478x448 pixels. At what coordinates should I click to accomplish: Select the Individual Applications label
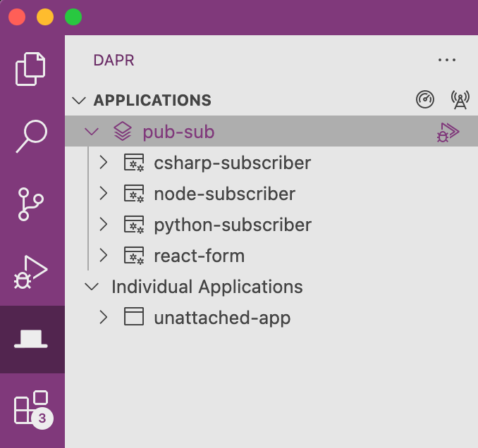207,287
